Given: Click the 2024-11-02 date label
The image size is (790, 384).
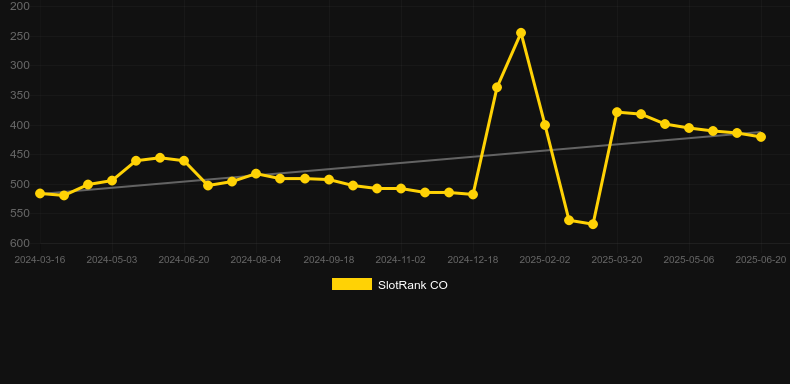Looking at the screenshot, I should pyautogui.click(x=401, y=260).
